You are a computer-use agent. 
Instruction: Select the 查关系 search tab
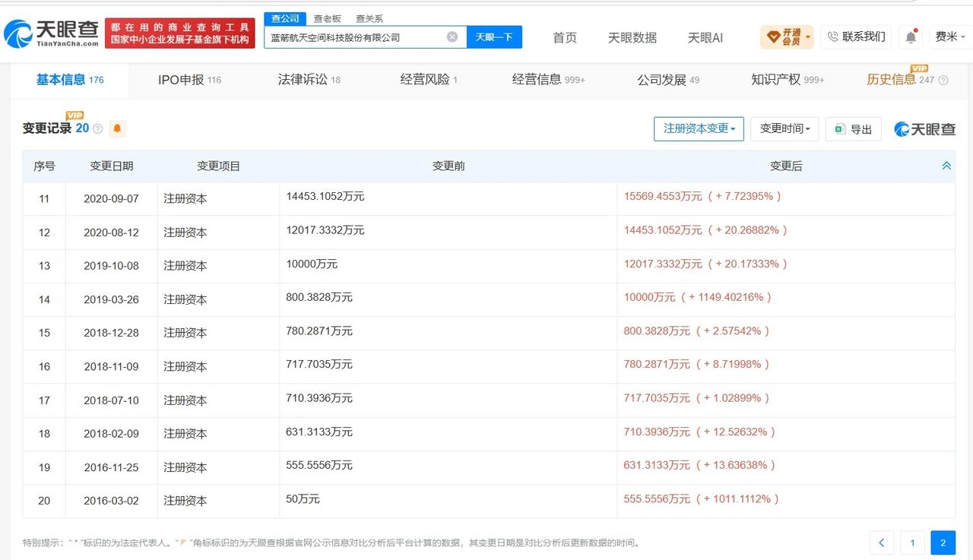click(369, 18)
